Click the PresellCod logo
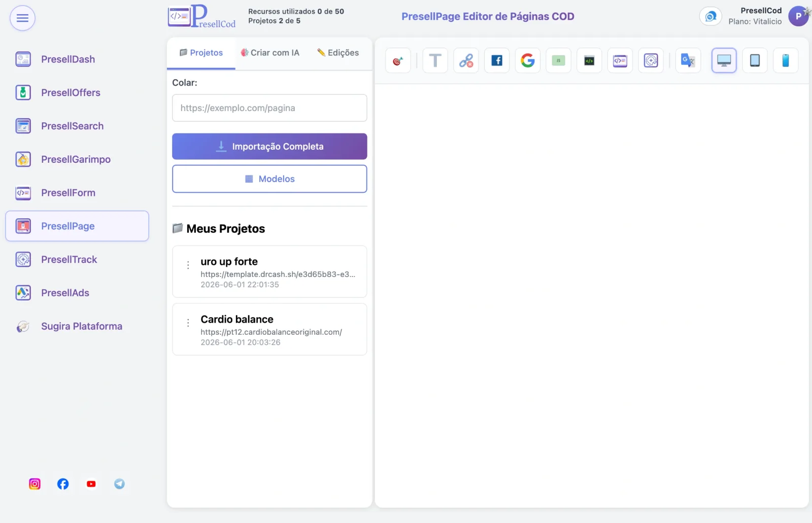Viewport: 812px width, 523px height. click(201, 16)
